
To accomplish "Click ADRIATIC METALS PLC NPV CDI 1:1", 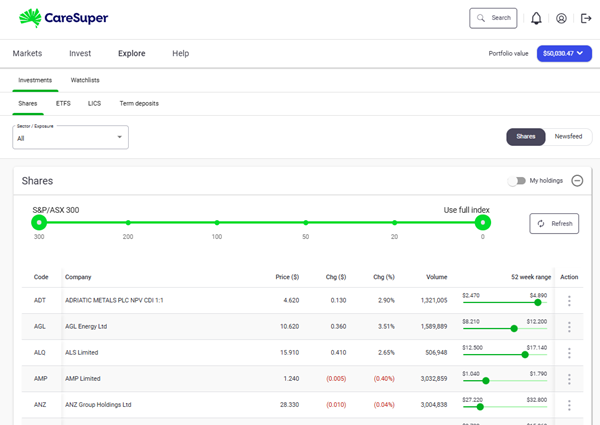I will click(x=114, y=300).
